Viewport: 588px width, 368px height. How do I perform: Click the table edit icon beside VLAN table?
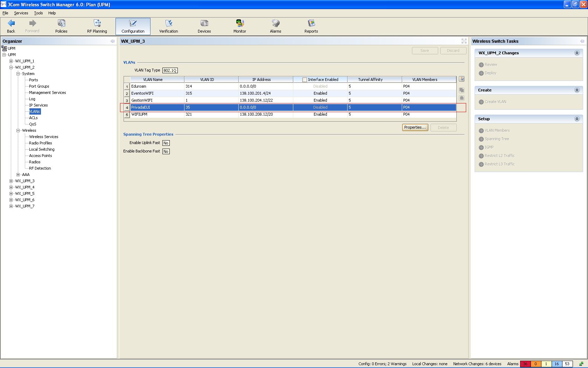[462, 79]
